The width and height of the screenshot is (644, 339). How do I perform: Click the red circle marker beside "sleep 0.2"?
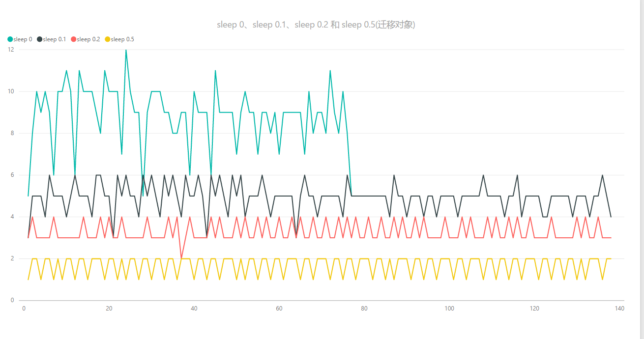(74, 39)
